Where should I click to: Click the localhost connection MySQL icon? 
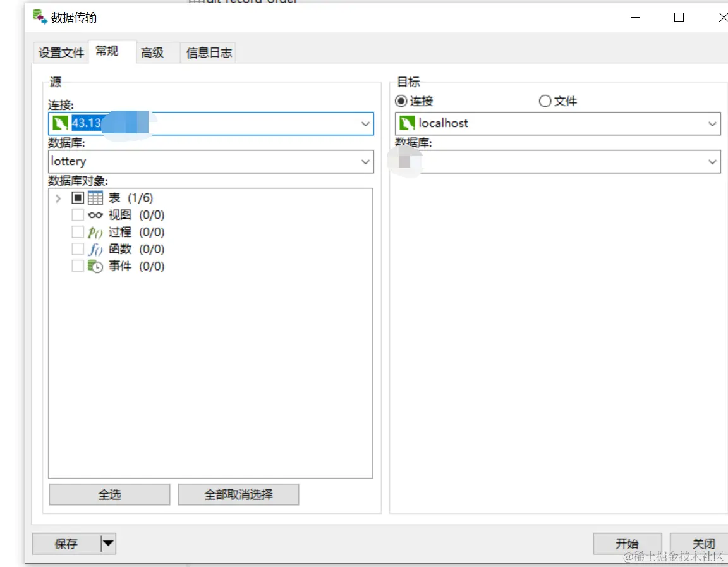coord(407,123)
